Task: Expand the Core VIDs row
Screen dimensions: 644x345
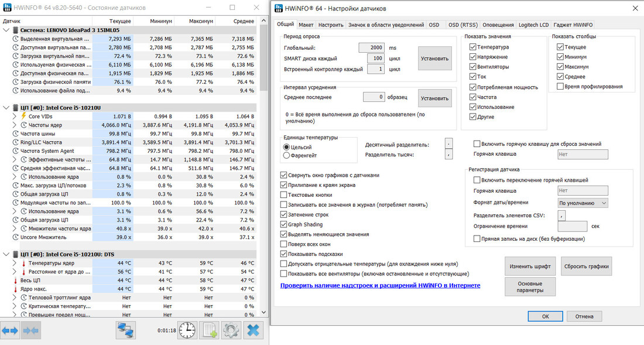Action: point(15,116)
